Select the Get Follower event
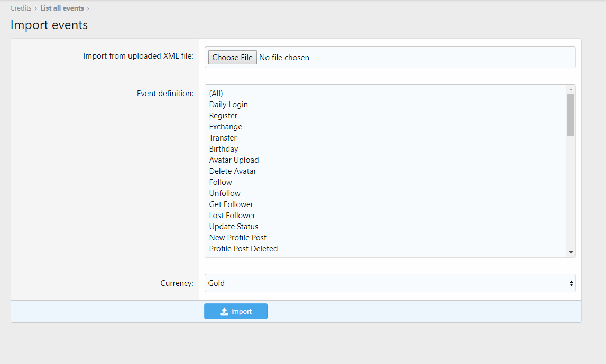This screenshot has height=364, width=606. (x=231, y=204)
